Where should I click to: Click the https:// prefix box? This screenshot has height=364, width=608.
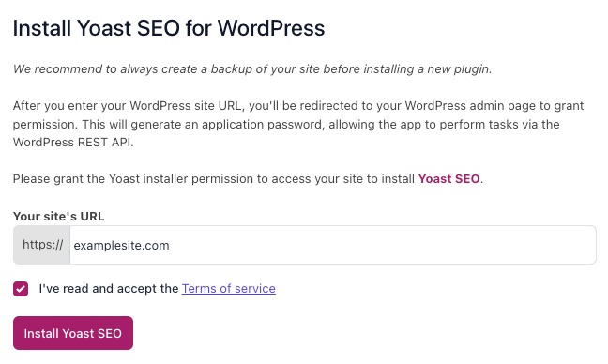coord(42,245)
